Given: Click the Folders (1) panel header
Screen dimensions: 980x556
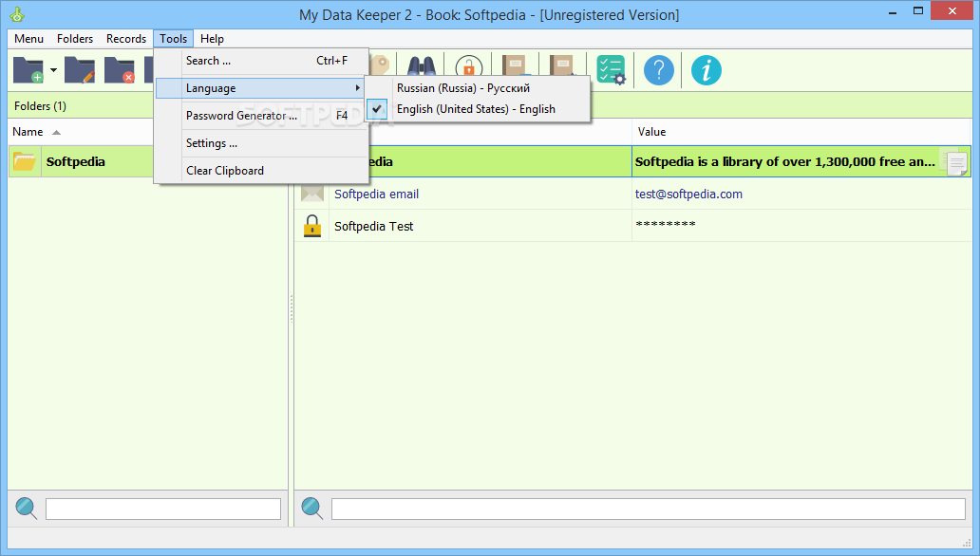Looking at the screenshot, I should click(82, 106).
